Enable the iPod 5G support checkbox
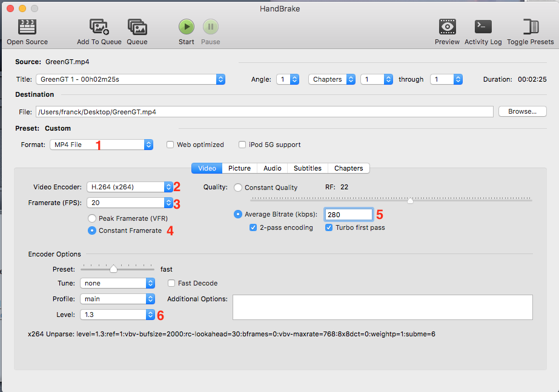The width and height of the screenshot is (559, 392). (x=242, y=145)
